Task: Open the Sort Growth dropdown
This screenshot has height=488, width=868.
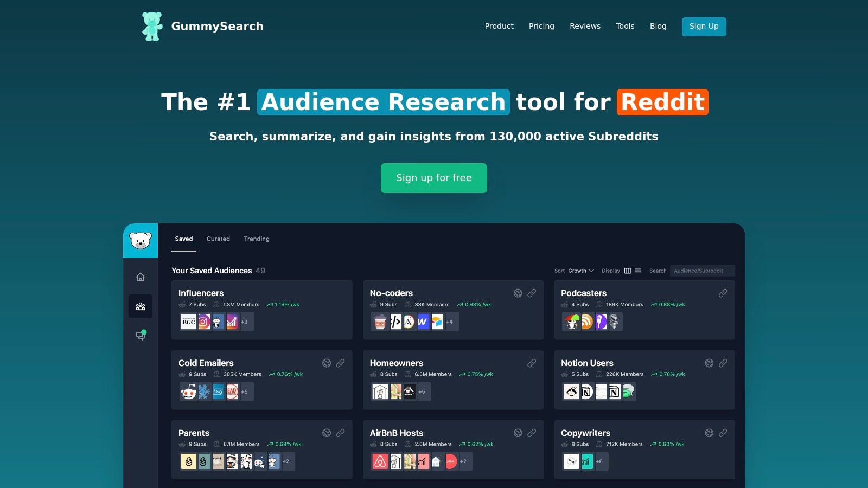Action: coord(580,270)
